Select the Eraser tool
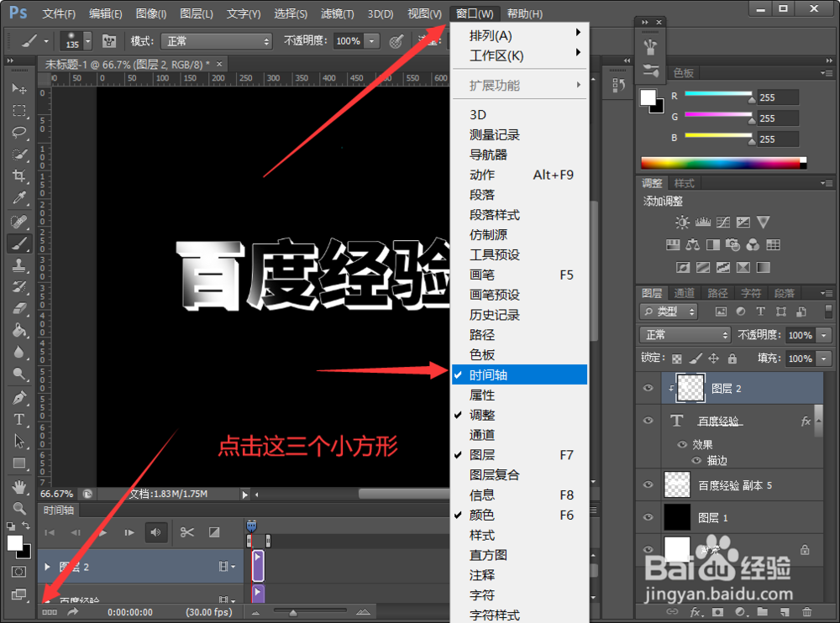 tap(19, 308)
